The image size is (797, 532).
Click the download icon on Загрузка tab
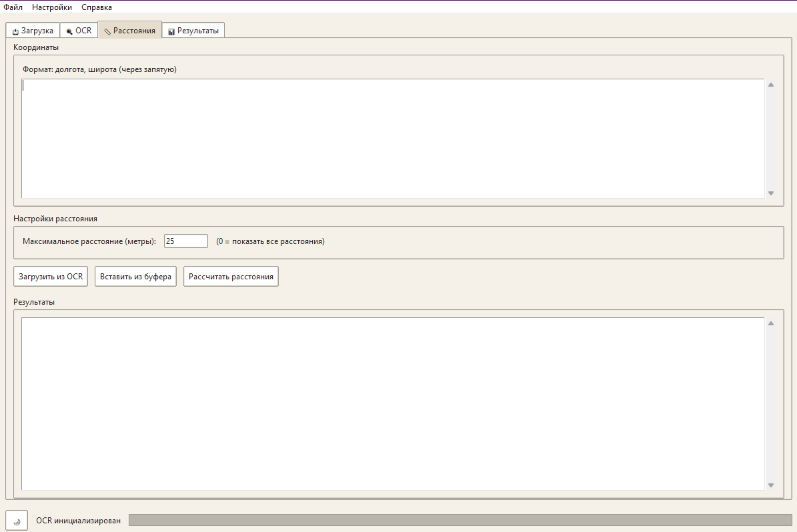pos(15,31)
